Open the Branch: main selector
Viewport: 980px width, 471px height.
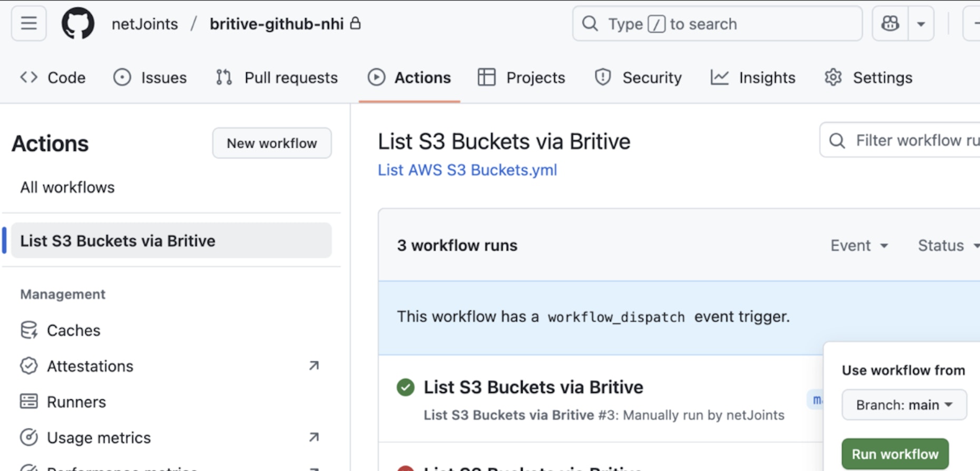pyautogui.click(x=904, y=405)
